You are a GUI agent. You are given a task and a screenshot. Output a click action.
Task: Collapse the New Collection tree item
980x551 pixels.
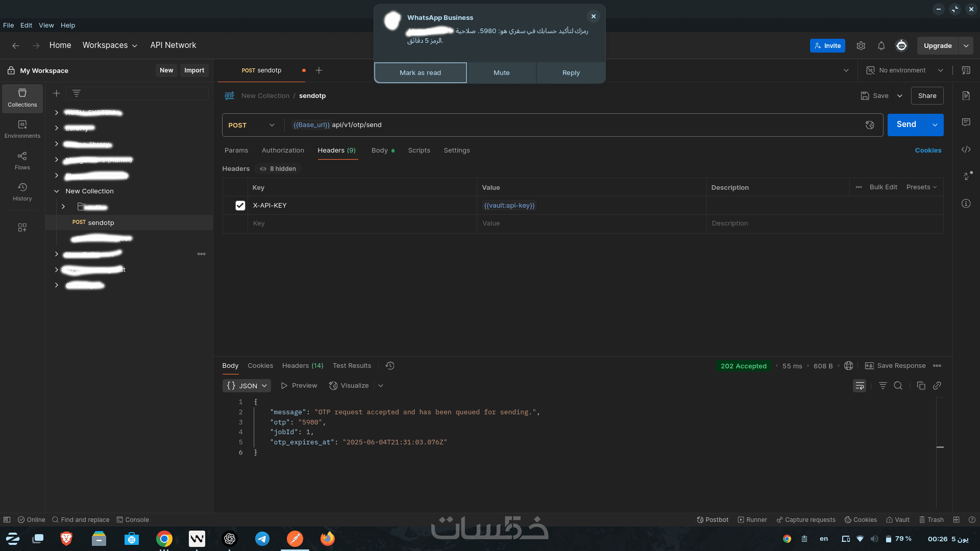coord(57,191)
